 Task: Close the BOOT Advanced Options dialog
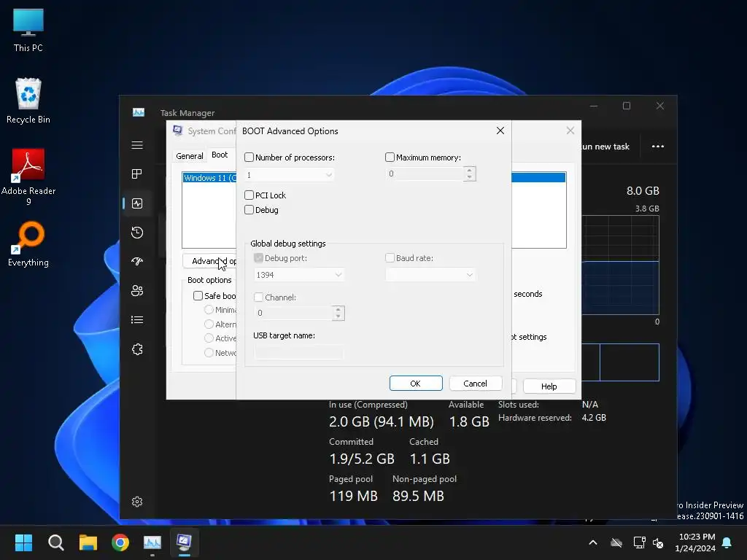500,131
